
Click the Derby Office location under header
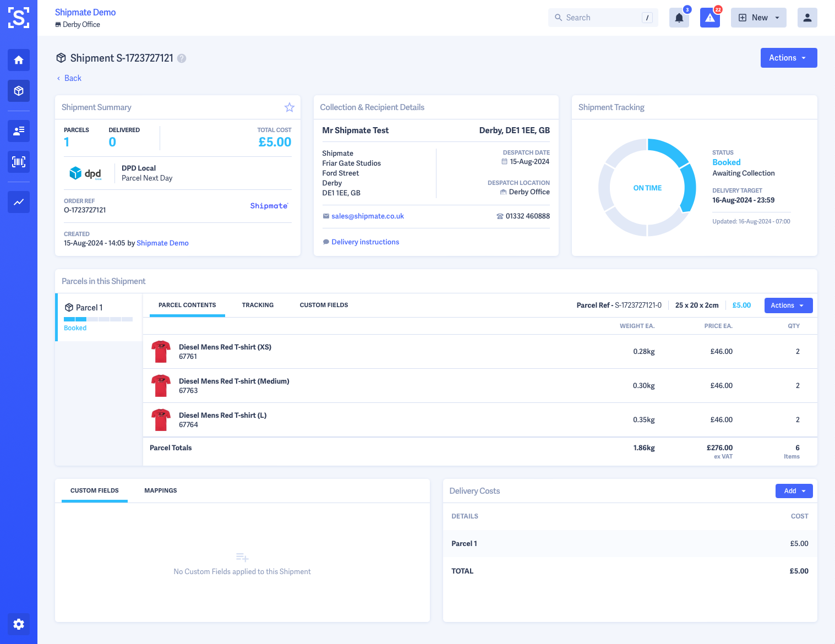pyautogui.click(x=78, y=25)
